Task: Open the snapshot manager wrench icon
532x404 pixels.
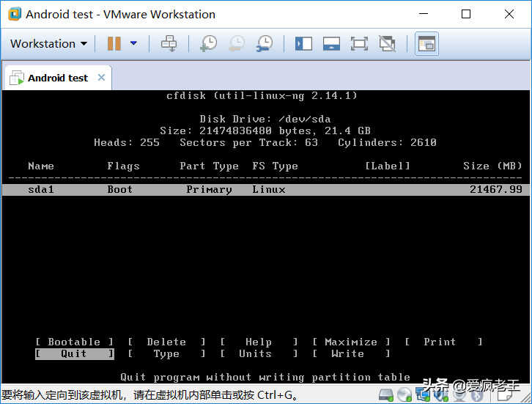Action: click(x=265, y=43)
